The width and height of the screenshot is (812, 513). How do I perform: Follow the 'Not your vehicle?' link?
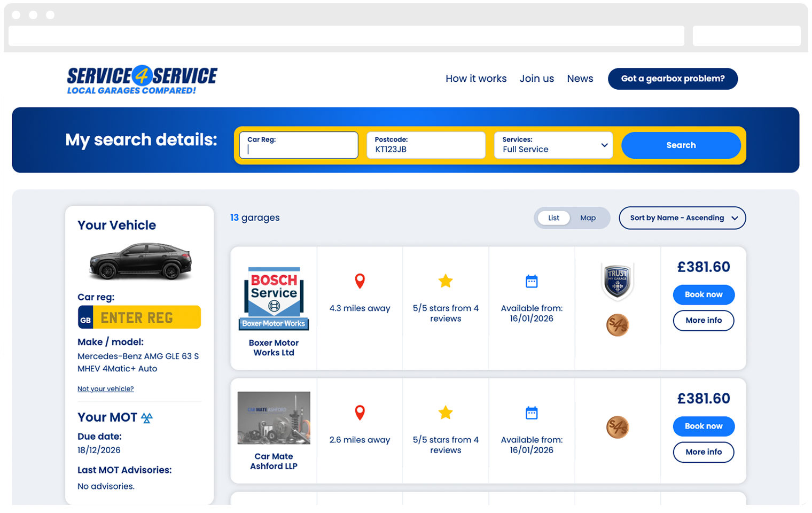point(106,389)
